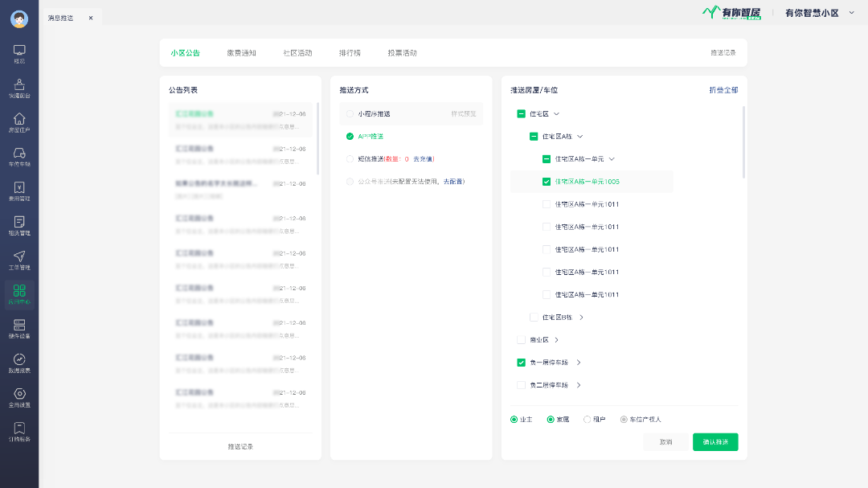Open 车位车辆 vehicle management icon
Image resolution: width=868 pixels, height=488 pixels.
(19, 154)
